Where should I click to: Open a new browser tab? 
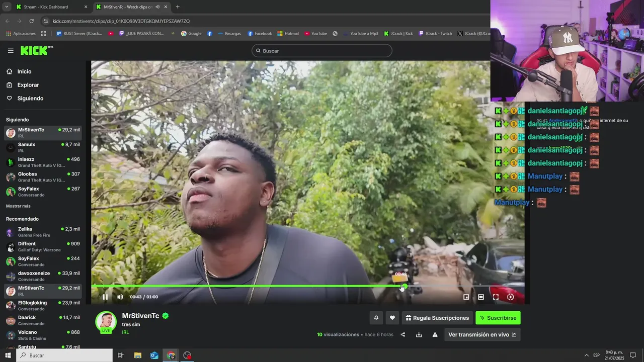178,7
